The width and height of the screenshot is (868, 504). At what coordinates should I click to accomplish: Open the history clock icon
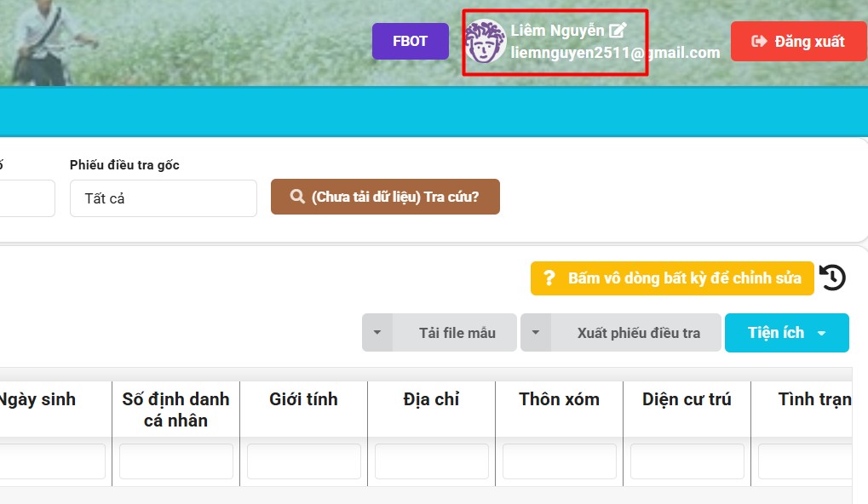tap(832, 278)
